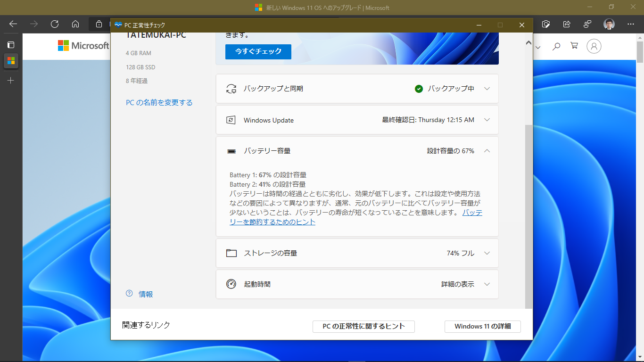Click the 今すぐチェック button
Screen dimensions: 644x362
click(x=258, y=51)
